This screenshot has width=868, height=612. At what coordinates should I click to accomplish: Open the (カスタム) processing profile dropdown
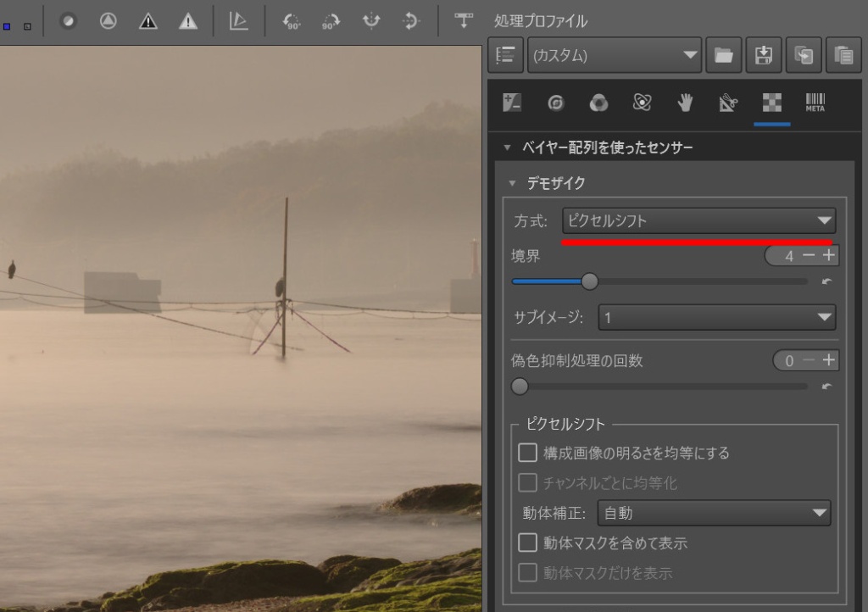coord(615,55)
